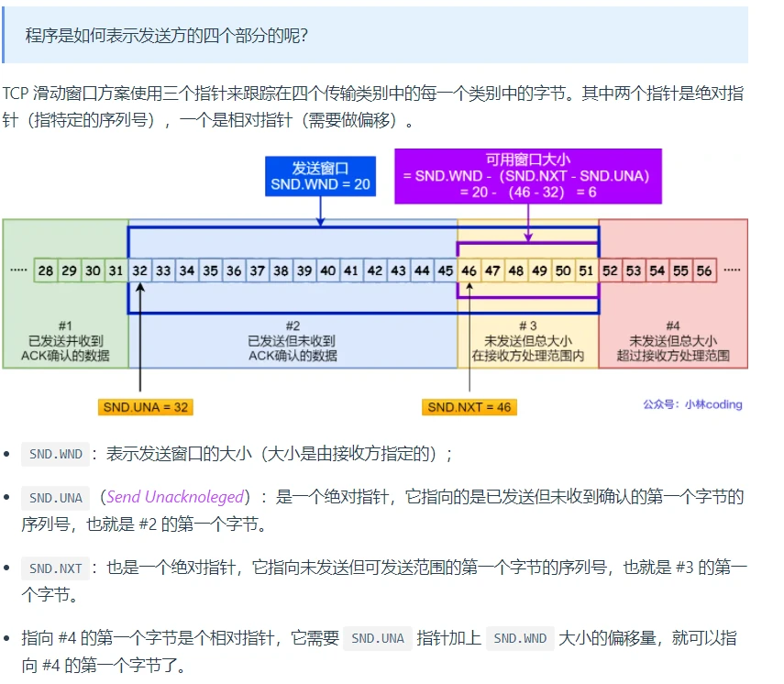The height and width of the screenshot is (684, 784).
Task: Click the italic Send Unacknoleged text
Action: (175, 498)
